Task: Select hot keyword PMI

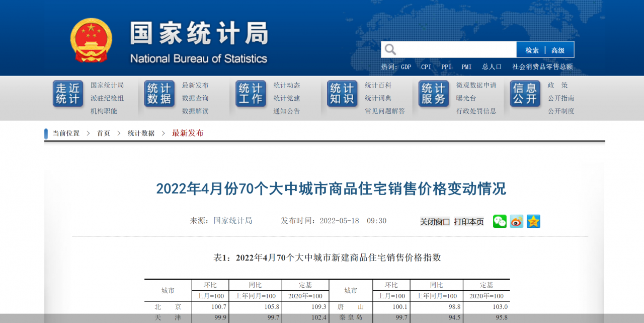Action: [x=466, y=67]
